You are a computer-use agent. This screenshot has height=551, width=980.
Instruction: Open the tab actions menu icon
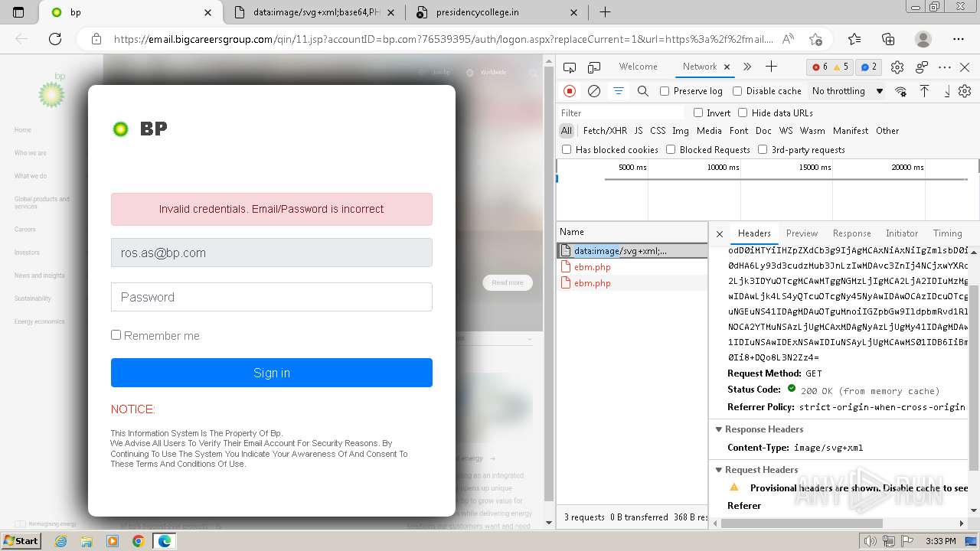pyautogui.click(x=18, y=12)
